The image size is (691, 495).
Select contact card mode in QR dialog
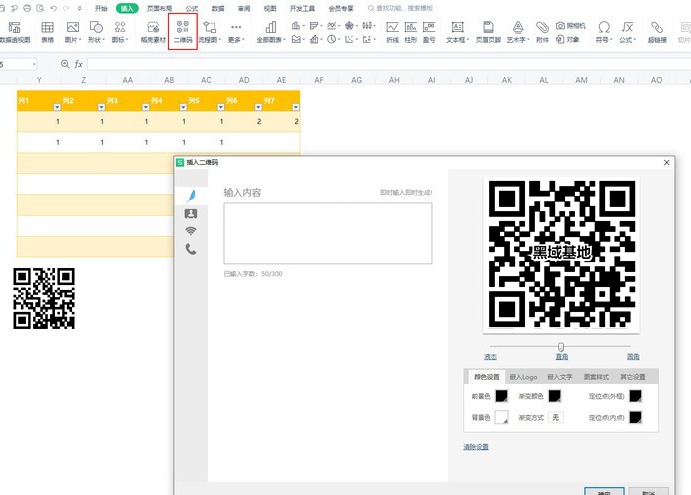click(191, 214)
